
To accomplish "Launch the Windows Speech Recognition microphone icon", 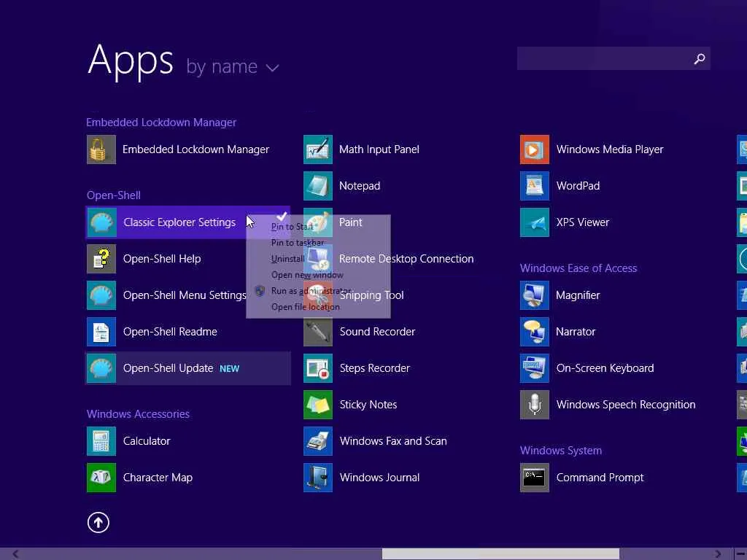I will (x=535, y=405).
